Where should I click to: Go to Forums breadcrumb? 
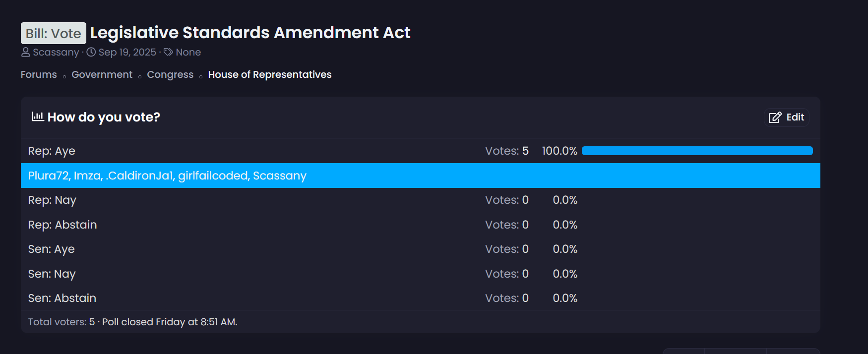39,74
